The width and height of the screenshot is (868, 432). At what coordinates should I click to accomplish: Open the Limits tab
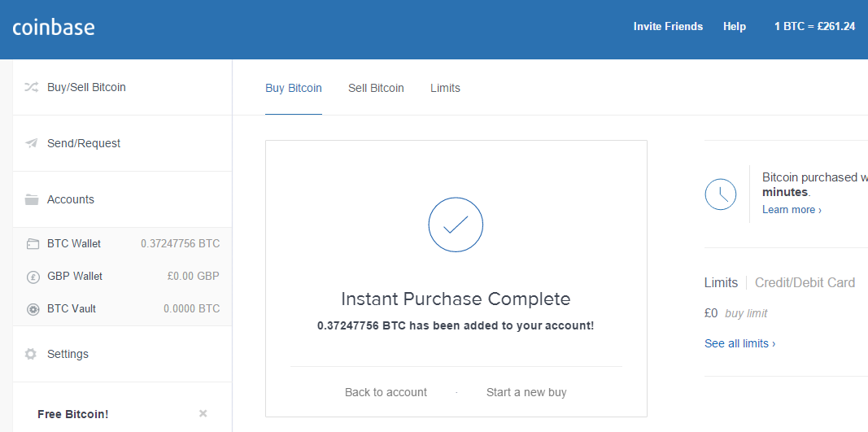click(445, 88)
